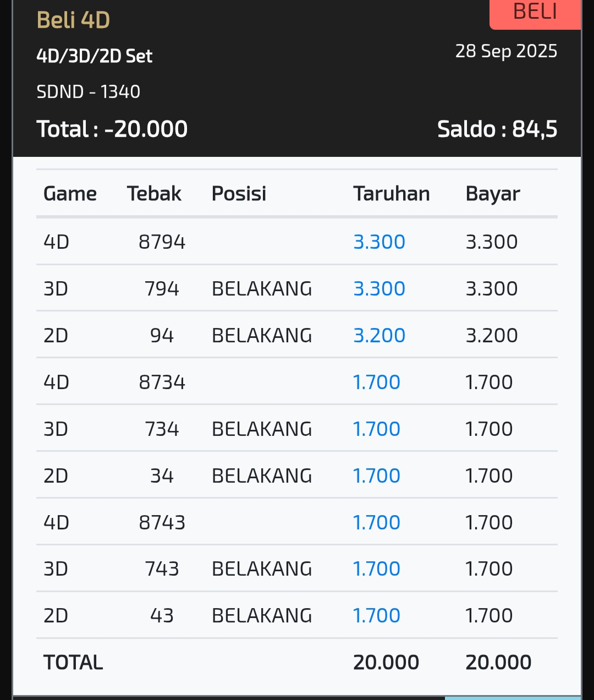Click the Saldo balance text
Screen dimensions: 594x700
497,129
